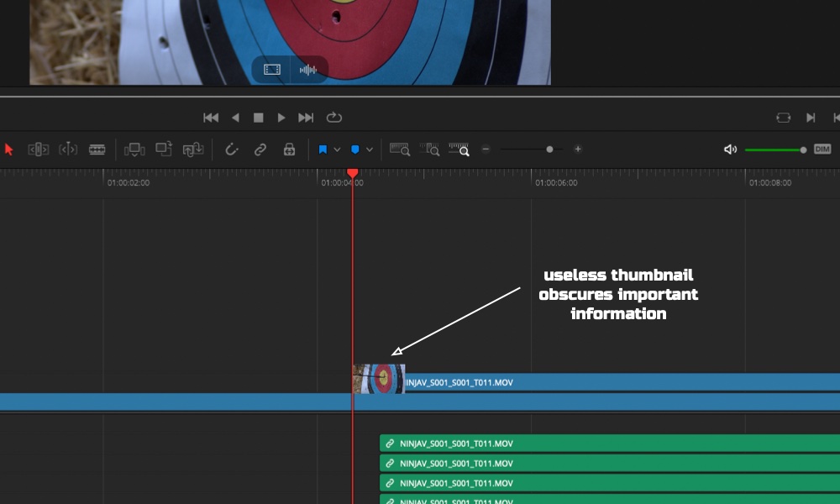840x504 pixels.
Task: Click the Full Extent Zoom icon
Action: [x=400, y=150]
